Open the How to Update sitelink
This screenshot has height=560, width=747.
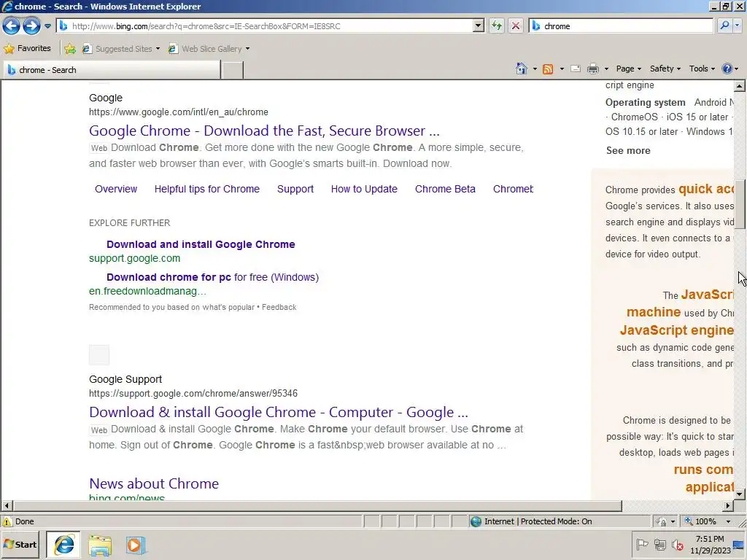[364, 189]
